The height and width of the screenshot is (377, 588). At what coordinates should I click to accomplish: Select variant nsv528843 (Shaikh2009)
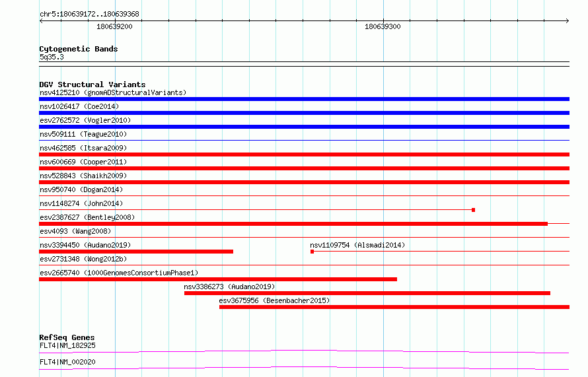click(x=83, y=176)
